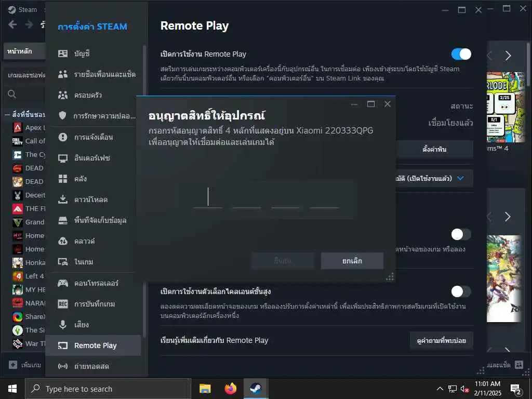Image resolution: width=532 pixels, height=399 pixels.
Task: Turn off the เปิดการใช้งาน Remote Play switch
Action: (461, 54)
